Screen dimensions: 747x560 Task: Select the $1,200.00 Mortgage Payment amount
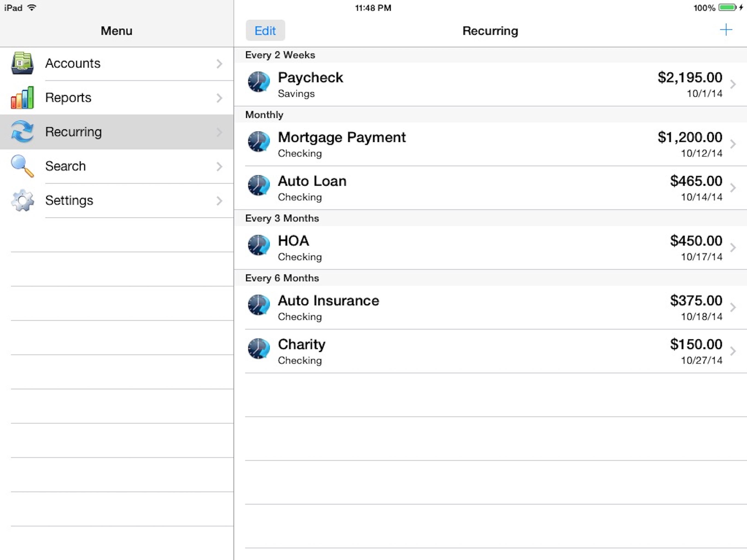point(689,138)
